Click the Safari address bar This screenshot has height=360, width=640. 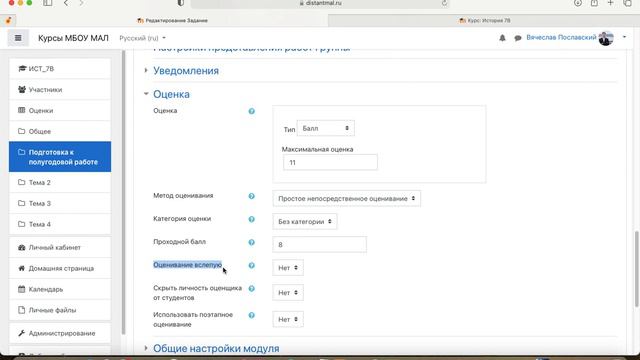pos(320,3)
